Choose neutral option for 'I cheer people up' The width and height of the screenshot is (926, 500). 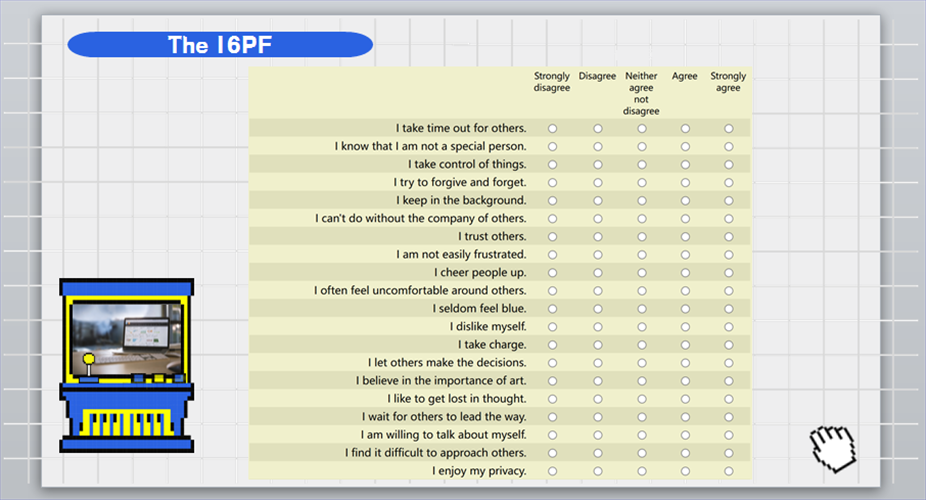(x=642, y=273)
